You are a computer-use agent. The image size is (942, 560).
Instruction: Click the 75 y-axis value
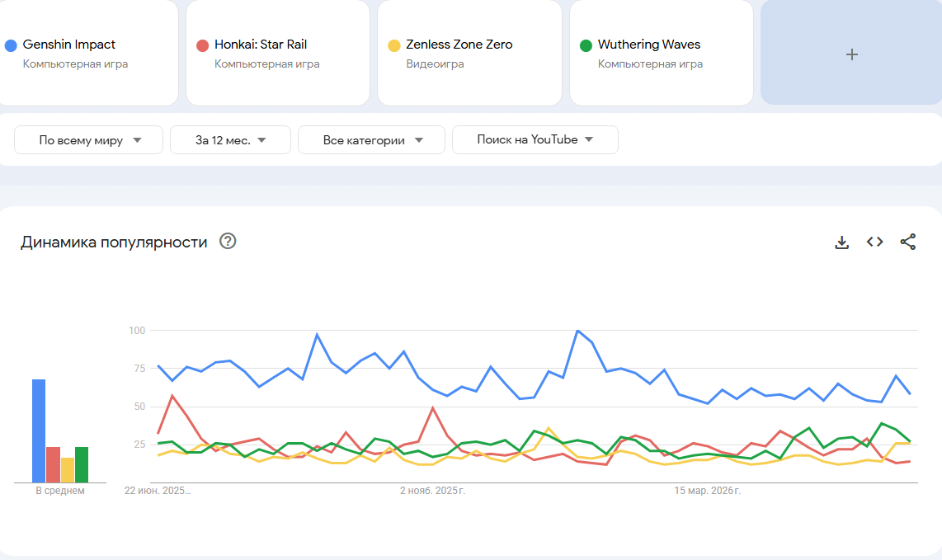pos(140,369)
